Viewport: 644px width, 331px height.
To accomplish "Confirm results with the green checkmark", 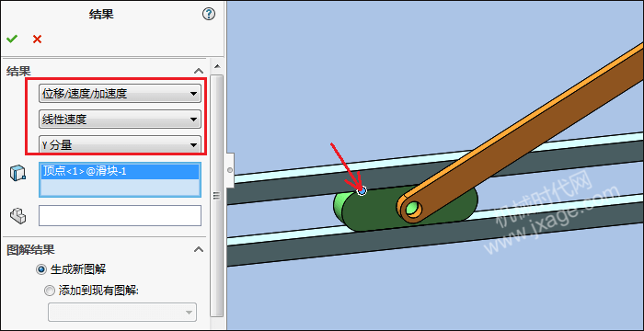I will pos(12,39).
